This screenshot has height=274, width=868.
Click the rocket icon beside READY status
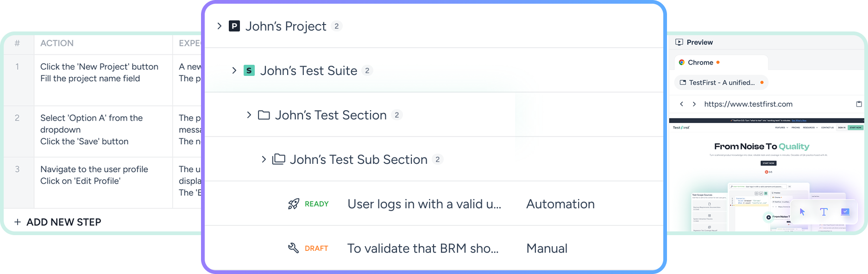tap(293, 204)
